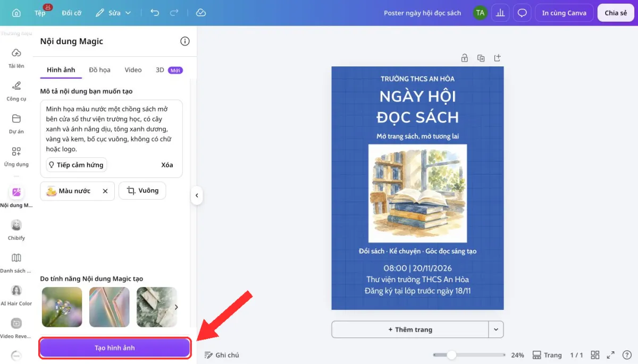Check cloud save status icon
Screen dimensions: 638x364
click(200, 13)
